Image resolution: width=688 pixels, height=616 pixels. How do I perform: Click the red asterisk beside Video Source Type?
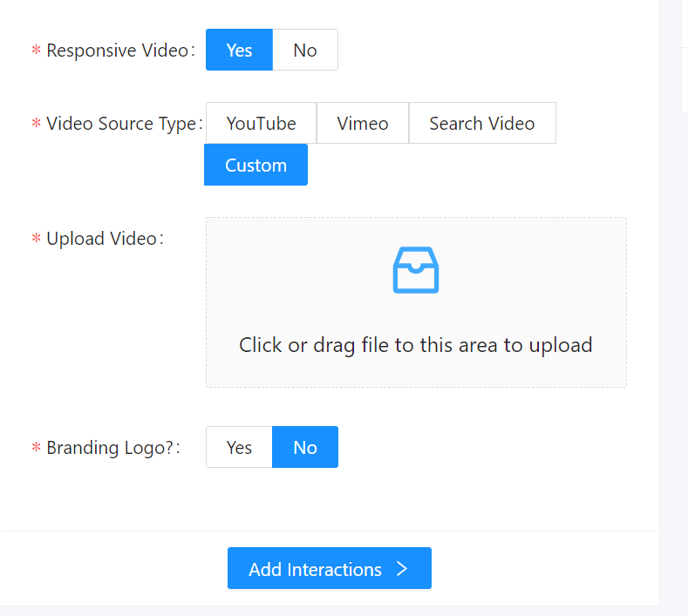37,123
